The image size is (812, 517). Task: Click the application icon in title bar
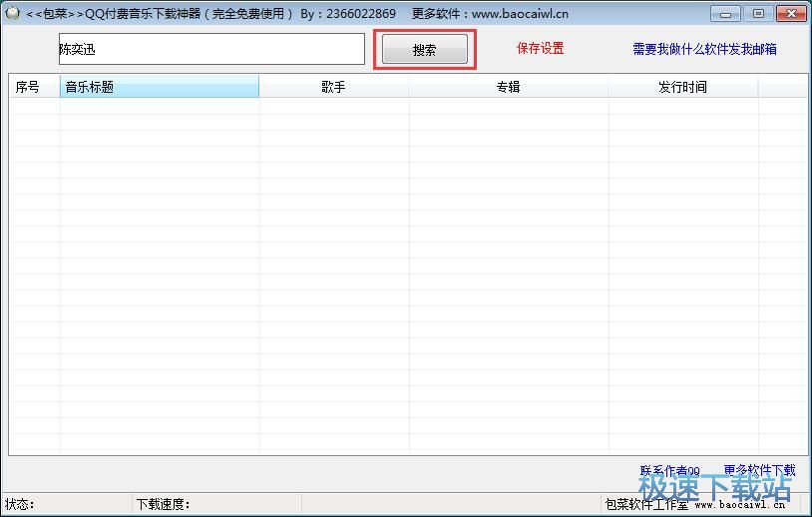click(x=12, y=12)
